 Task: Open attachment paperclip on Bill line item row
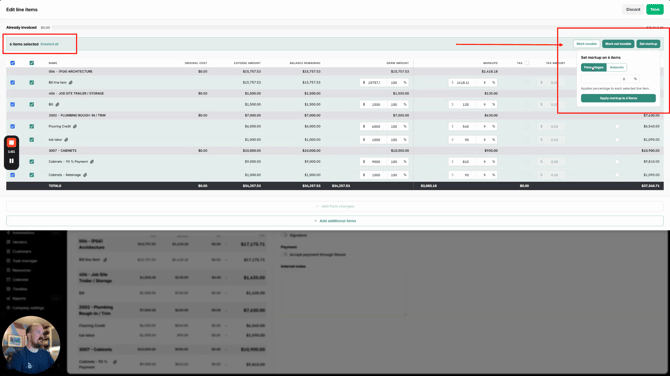[71, 82]
